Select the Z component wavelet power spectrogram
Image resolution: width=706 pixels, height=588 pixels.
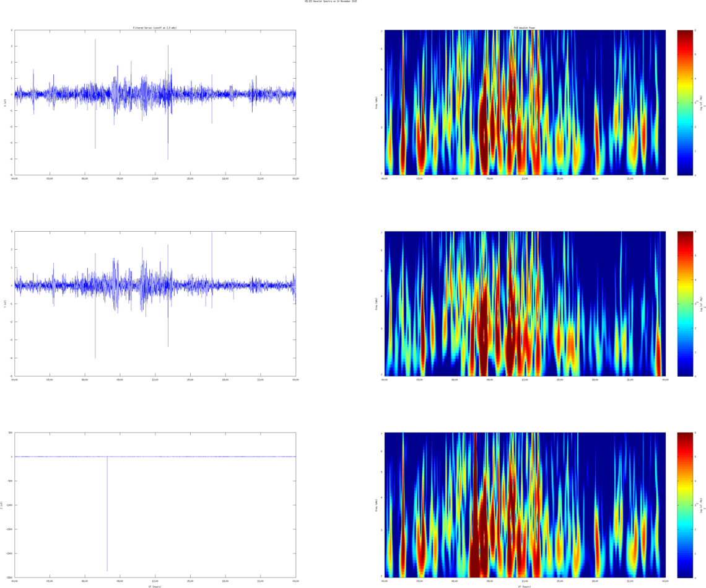[525, 504]
